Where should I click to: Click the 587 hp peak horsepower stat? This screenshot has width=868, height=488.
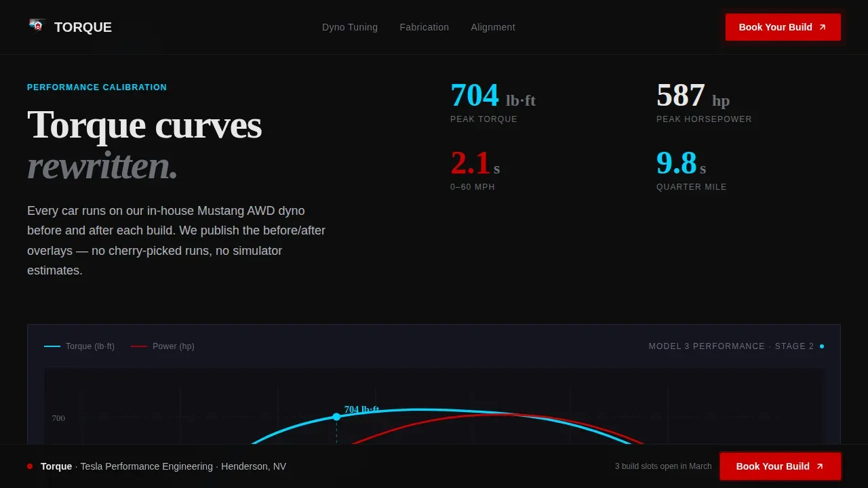pyautogui.click(x=704, y=102)
